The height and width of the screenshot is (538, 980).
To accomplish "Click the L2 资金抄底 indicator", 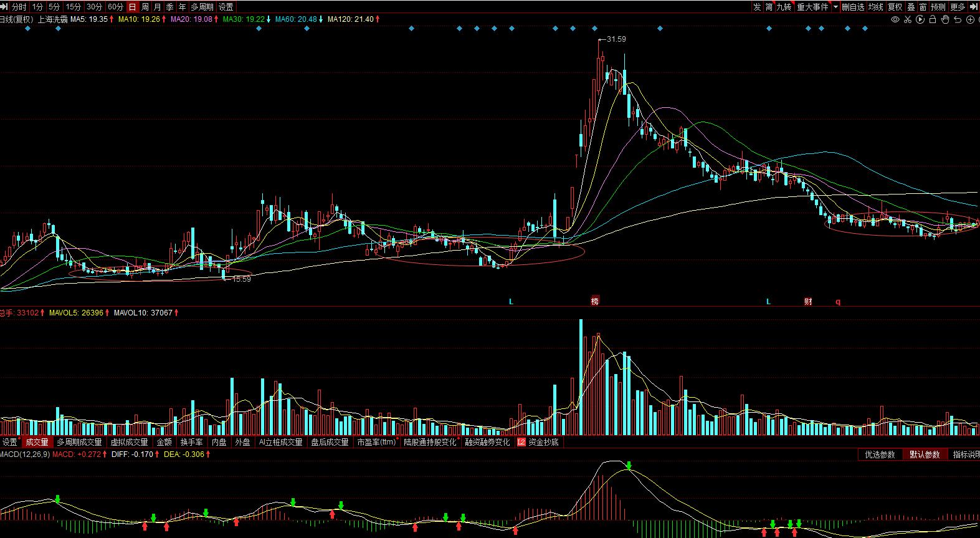I will pyautogui.click(x=538, y=442).
